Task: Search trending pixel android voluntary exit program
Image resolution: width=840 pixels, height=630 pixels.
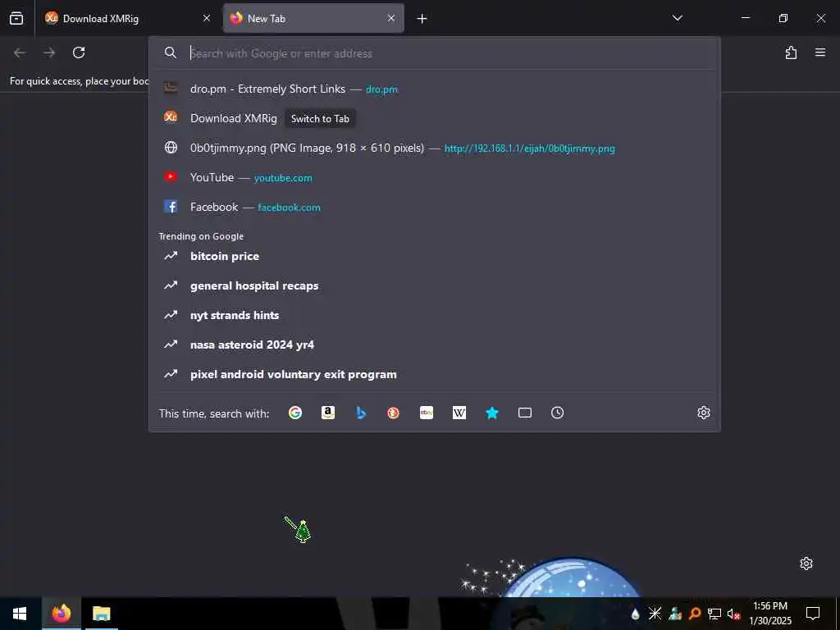Action: tap(435, 374)
